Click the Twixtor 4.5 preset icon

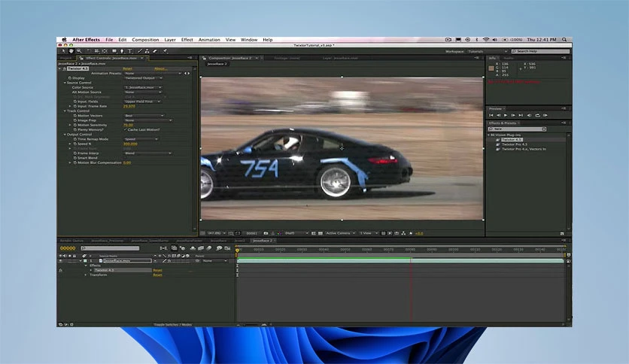(498, 140)
